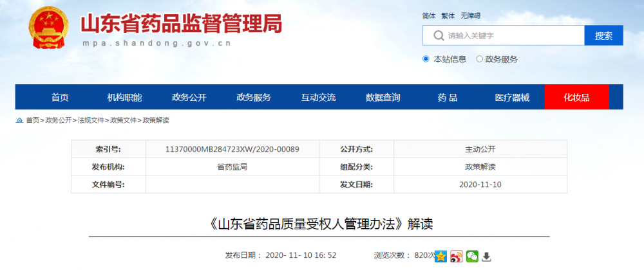The image size is (644, 270).
Task: Focus the keyword search input field
Action: point(512,35)
